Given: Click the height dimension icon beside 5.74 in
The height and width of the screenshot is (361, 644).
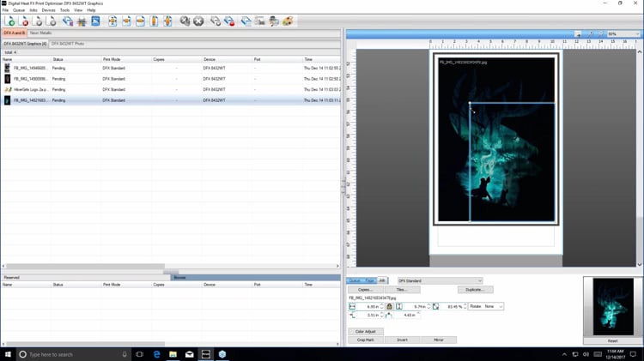Looking at the screenshot, I should click(398, 306).
